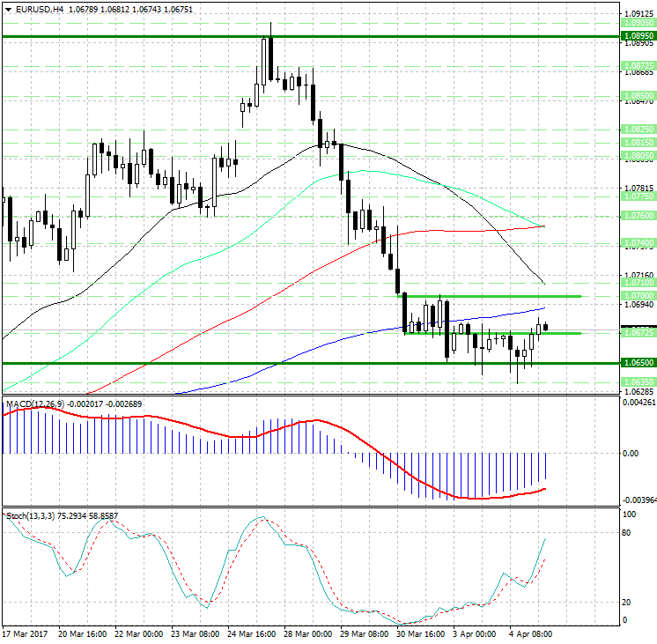Image resolution: width=657 pixels, height=644 pixels.
Task: Click the MACD zero level 0.00 label
Action: point(631,453)
